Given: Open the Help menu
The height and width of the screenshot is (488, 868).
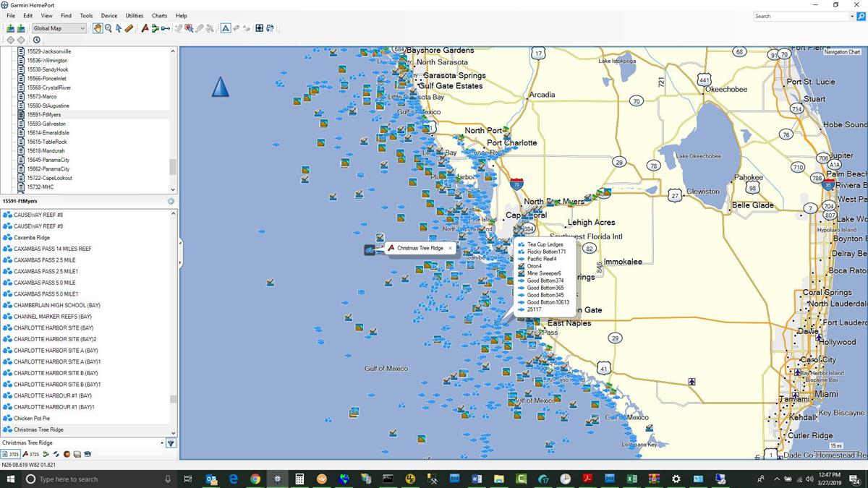Looking at the screenshot, I should [182, 15].
